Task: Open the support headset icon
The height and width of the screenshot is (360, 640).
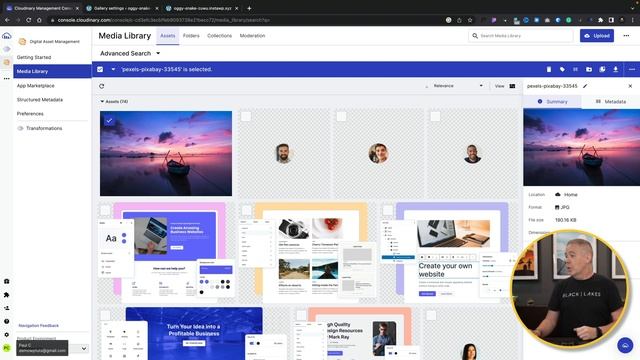Action: [x=7, y=281]
